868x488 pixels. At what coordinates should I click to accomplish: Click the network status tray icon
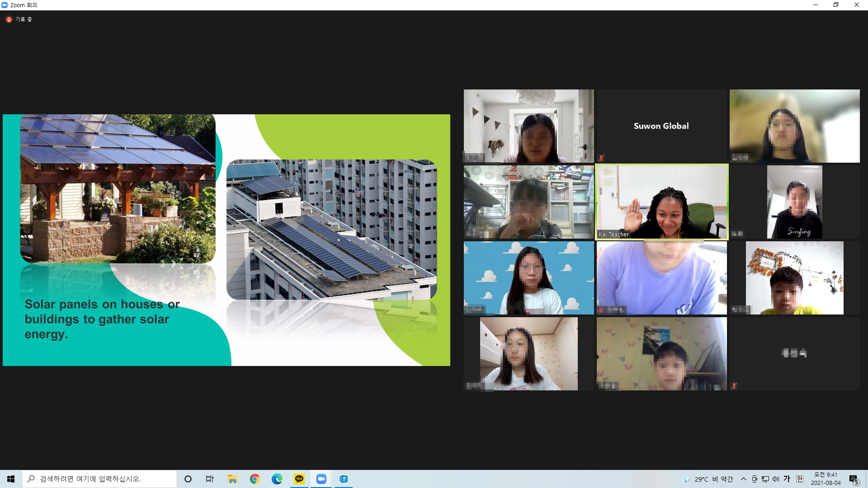tap(765, 479)
